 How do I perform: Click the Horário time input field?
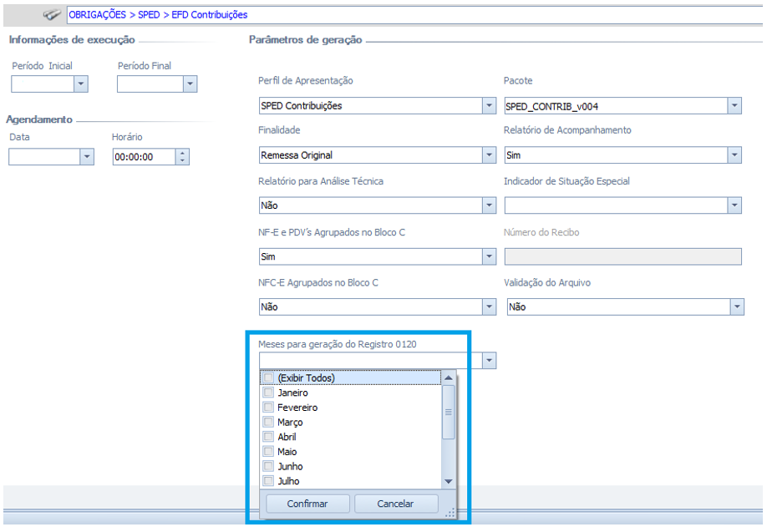143,157
